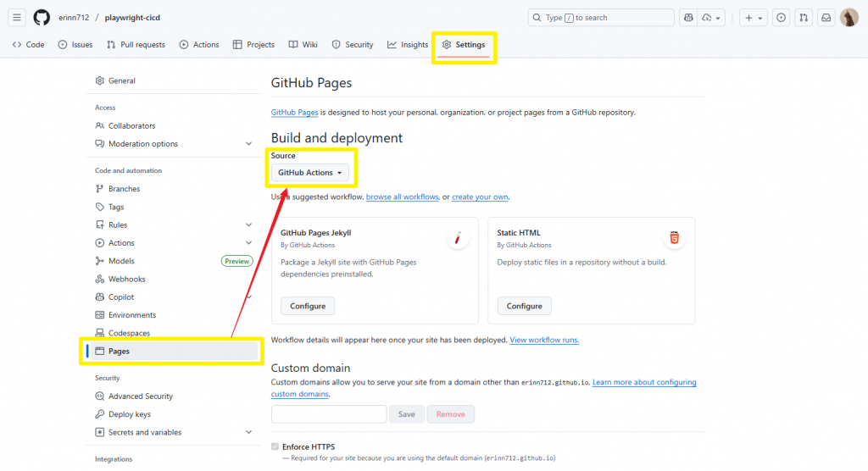
Task: Expand Moderation options section
Action: point(248,144)
